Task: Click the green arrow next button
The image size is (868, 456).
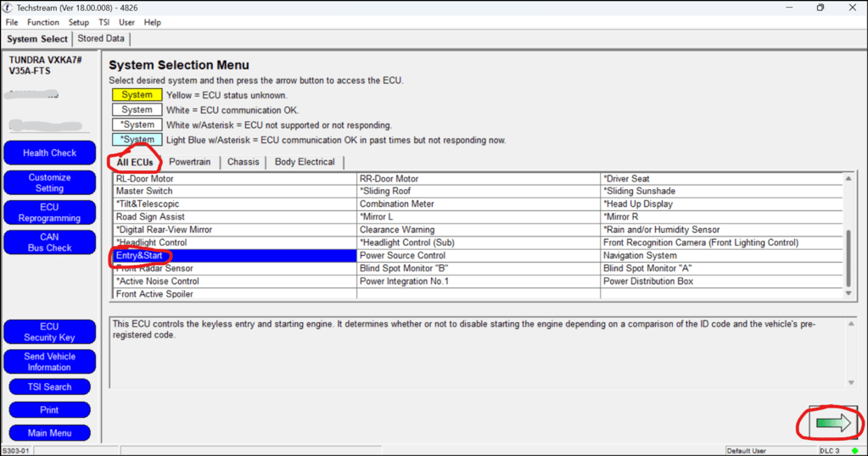Action: (833, 424)
